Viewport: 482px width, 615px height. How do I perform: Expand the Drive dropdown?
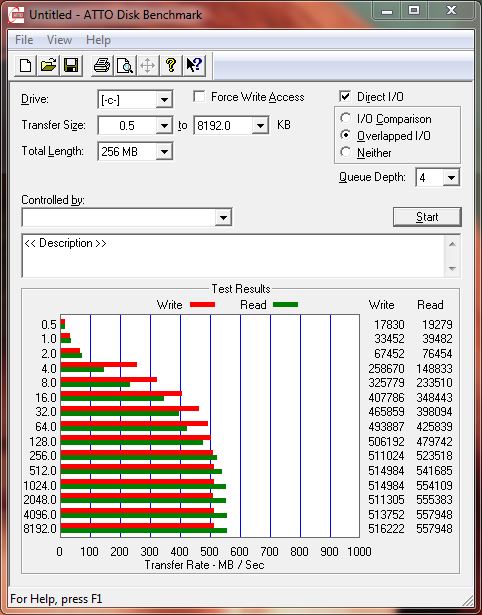tap(164, 100)
